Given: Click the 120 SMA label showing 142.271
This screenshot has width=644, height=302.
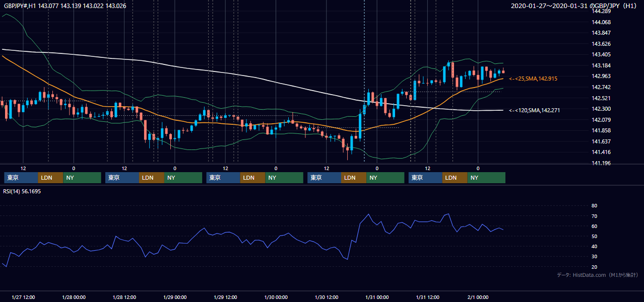Looking at the screenshot, I should (x=534, y=110).
